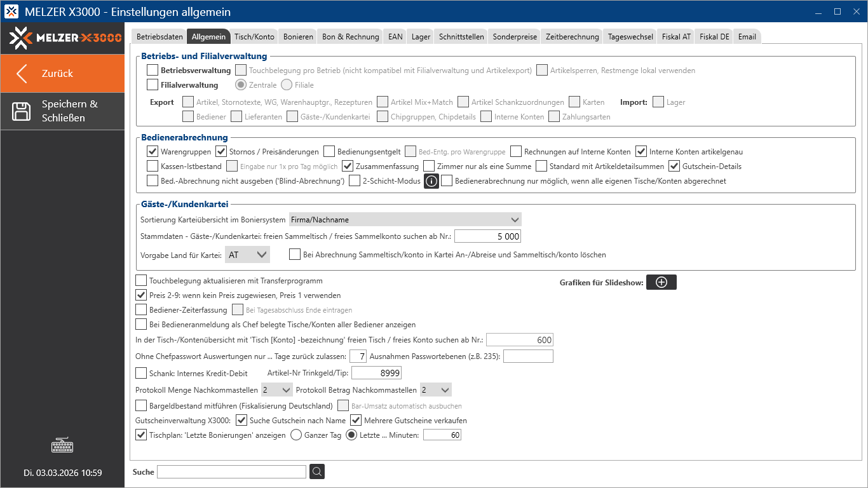This screenshot has height=488, width=868.
Task: Open the Bon & Rechnung tab
Action: 351,37
